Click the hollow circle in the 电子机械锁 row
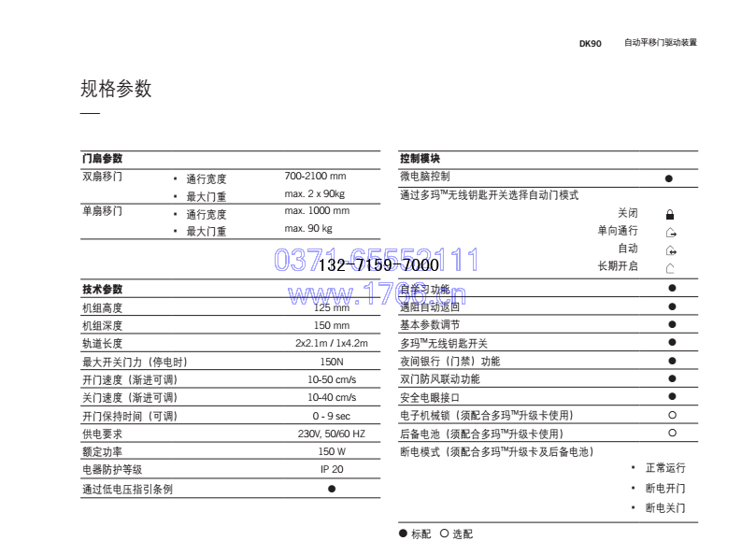Screen dimensions: 756x555 click(x=672, y=415)
